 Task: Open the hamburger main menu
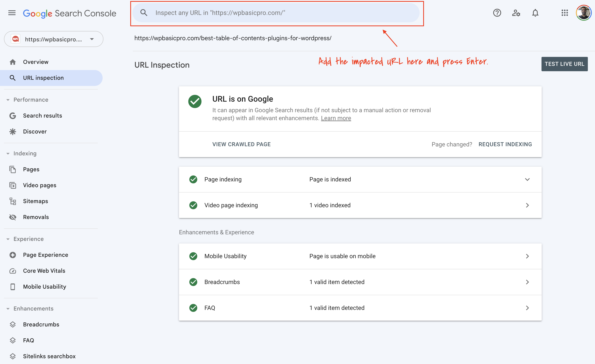12,13
